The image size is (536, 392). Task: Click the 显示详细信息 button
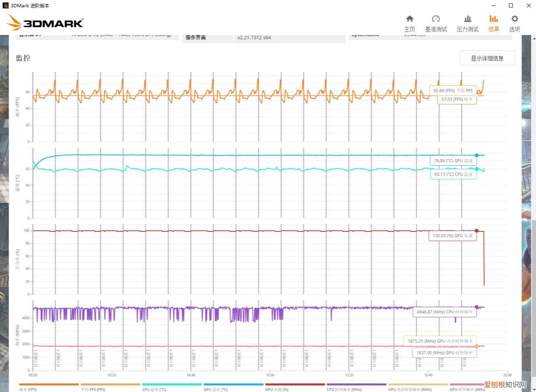point(487,58)
